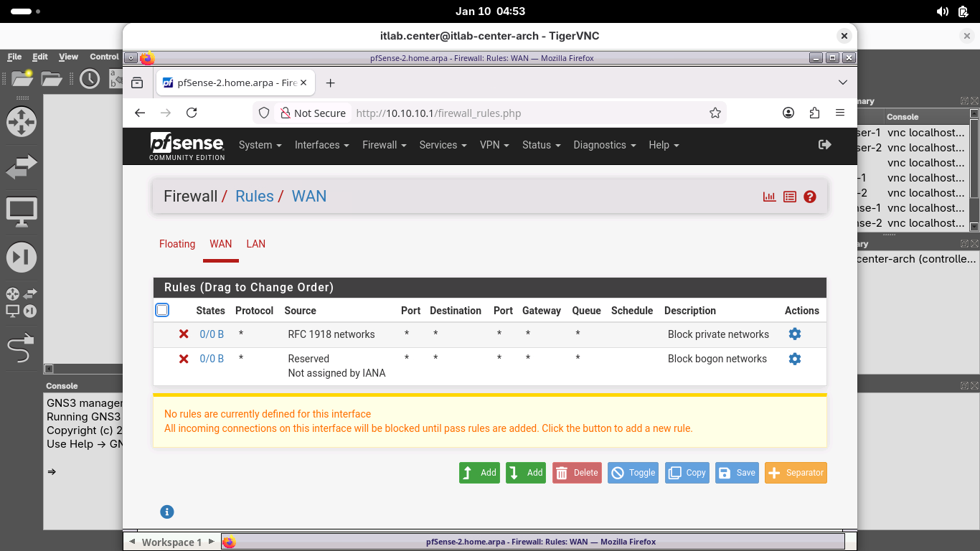
Task: Open firewall log list icon in header
Action: (x=790, y=197)
